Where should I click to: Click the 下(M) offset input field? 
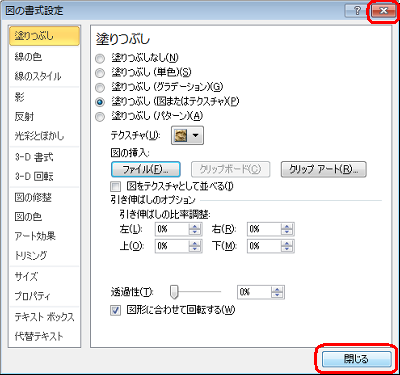coord(264,246)
